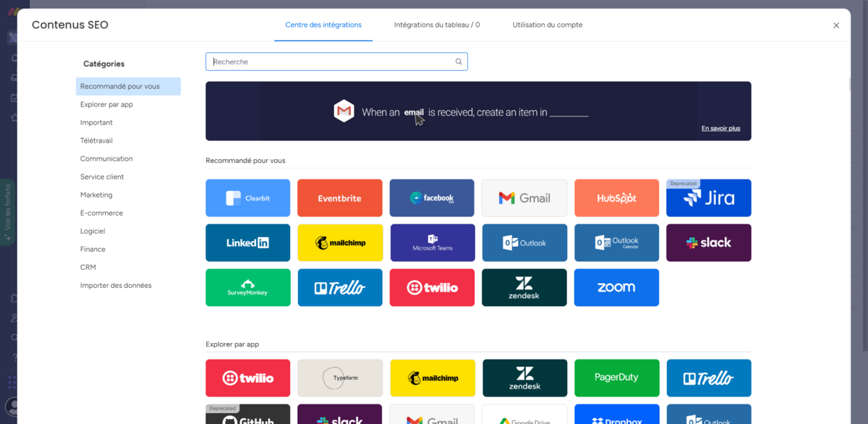Open the Zendesk tile in recommended section
Image resolution: width=868 pixels, height=424 pixels.
point(524,287)
